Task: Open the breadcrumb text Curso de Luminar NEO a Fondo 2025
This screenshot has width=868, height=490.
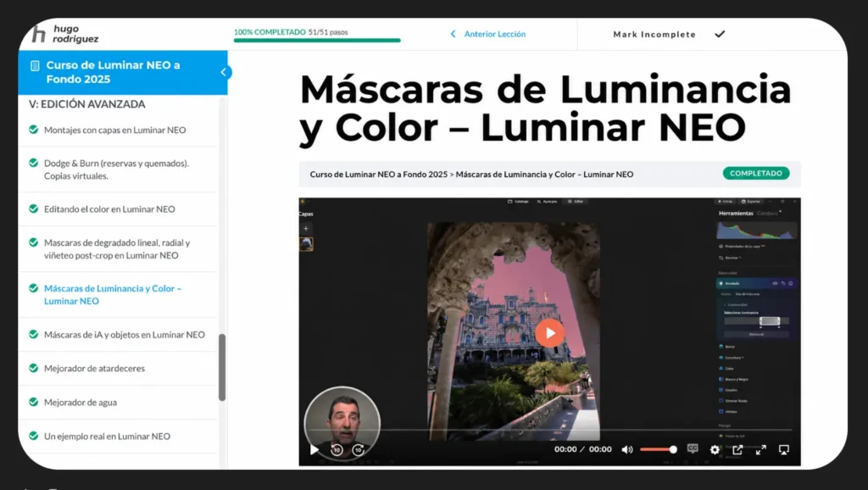Action: pos(378,175)
